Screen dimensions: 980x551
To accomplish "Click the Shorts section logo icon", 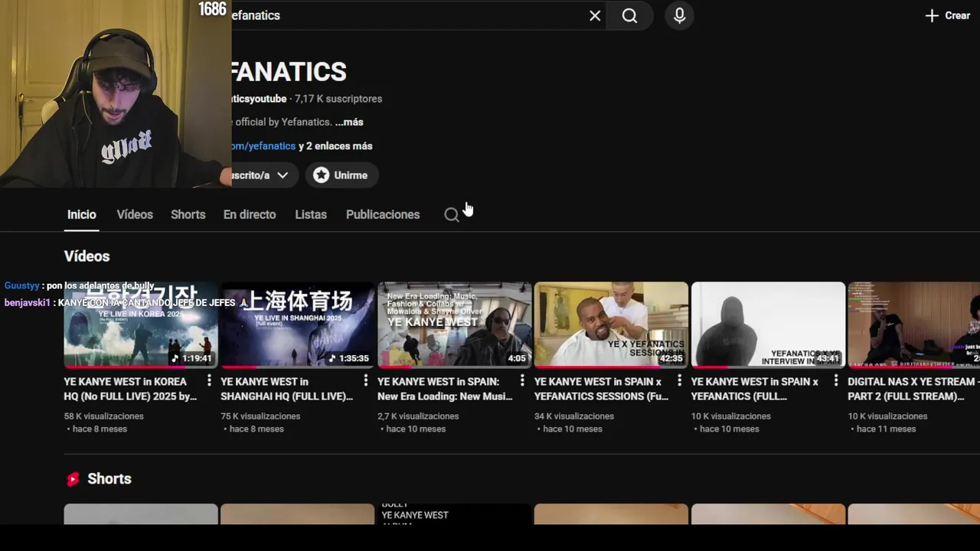I will (73, 479).
